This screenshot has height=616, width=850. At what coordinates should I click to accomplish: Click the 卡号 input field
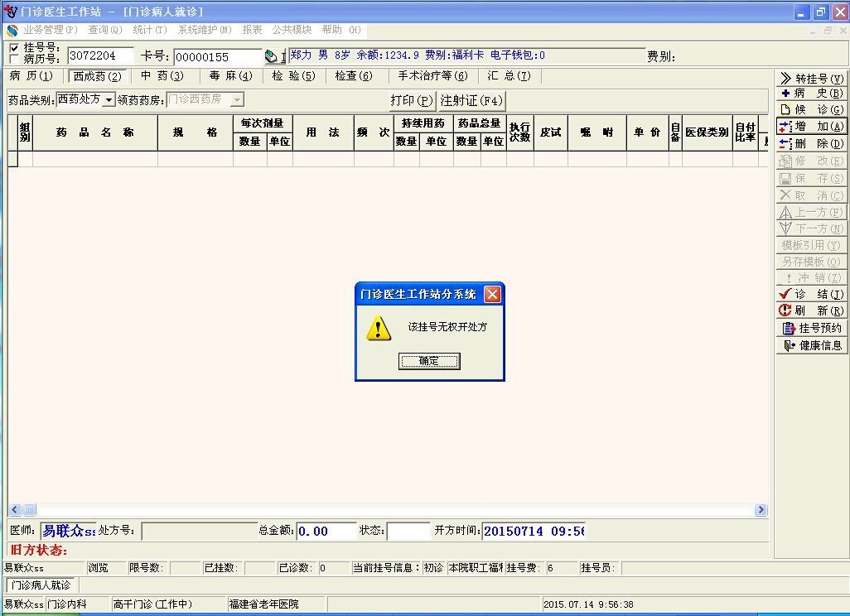pyautogui.click(x=218, y=57)
